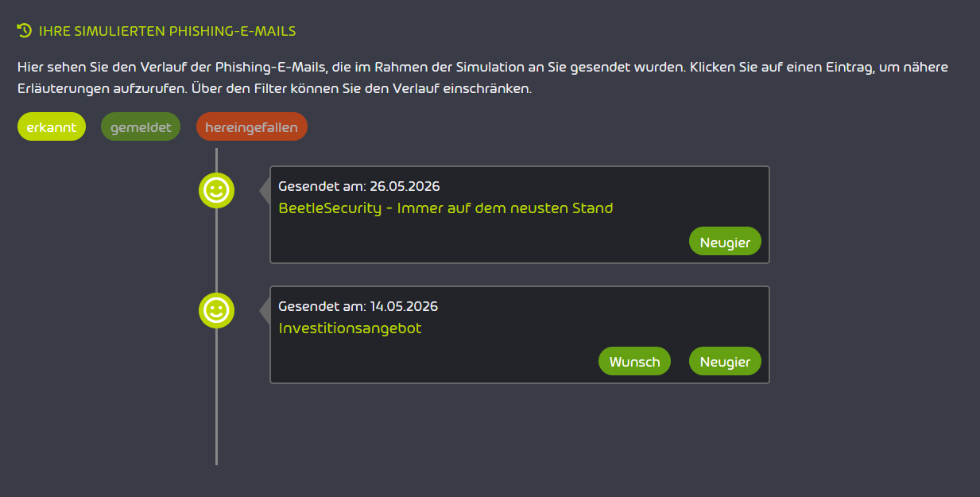The height and width of the screenshot is (497, 980).
Task: Click the Neugier tag on the Investitionsangebot entry
Action: point(725,361)
